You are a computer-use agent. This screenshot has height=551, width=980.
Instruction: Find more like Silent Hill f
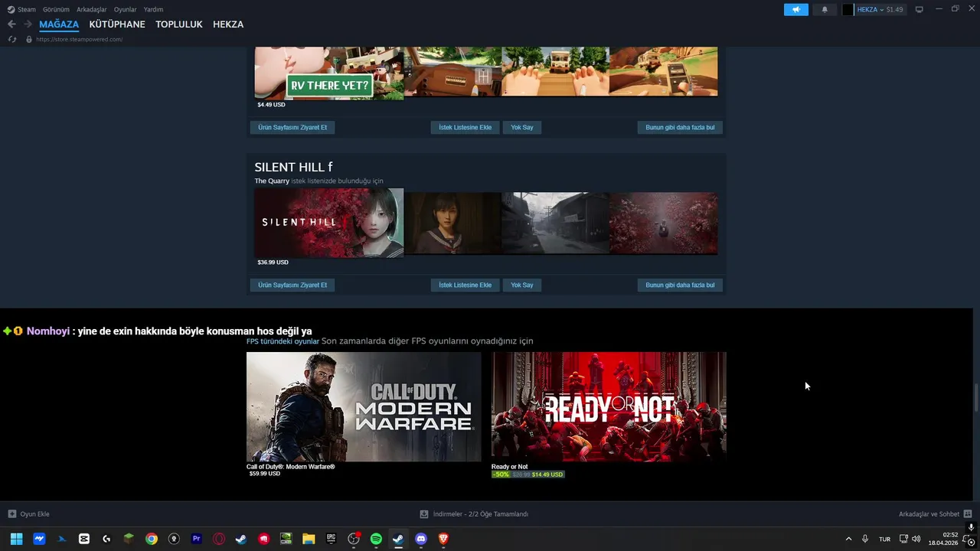(x=680, y=285)
